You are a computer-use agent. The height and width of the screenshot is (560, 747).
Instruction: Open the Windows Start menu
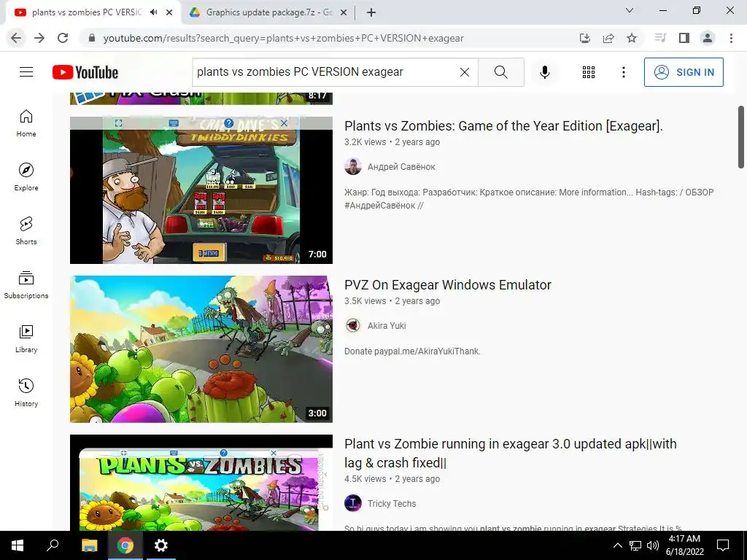tap(18, 545)
